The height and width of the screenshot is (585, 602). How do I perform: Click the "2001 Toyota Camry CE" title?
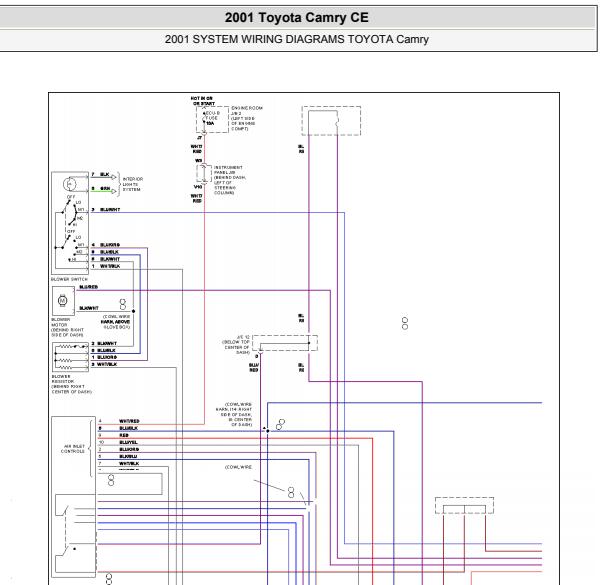[x=296, y=17]
